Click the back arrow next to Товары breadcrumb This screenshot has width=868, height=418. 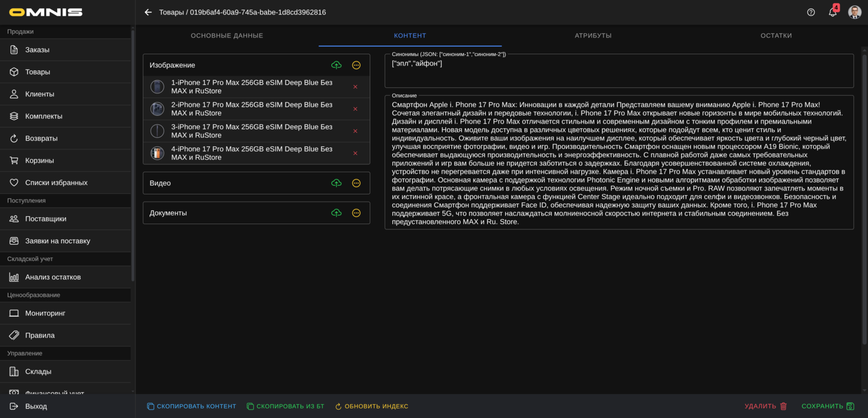click(148, 12)
